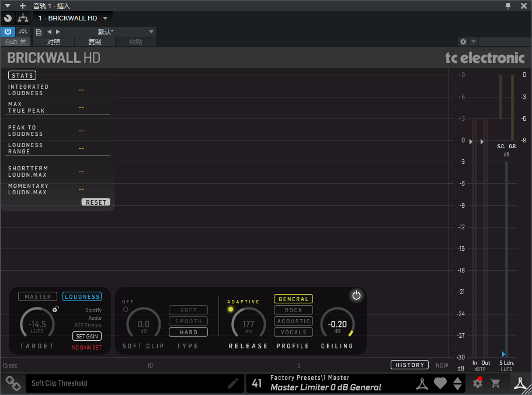This screenshot has width=532, height=395.
Task: Click the Out meter threshold triangle
Action: pos(482,142)
